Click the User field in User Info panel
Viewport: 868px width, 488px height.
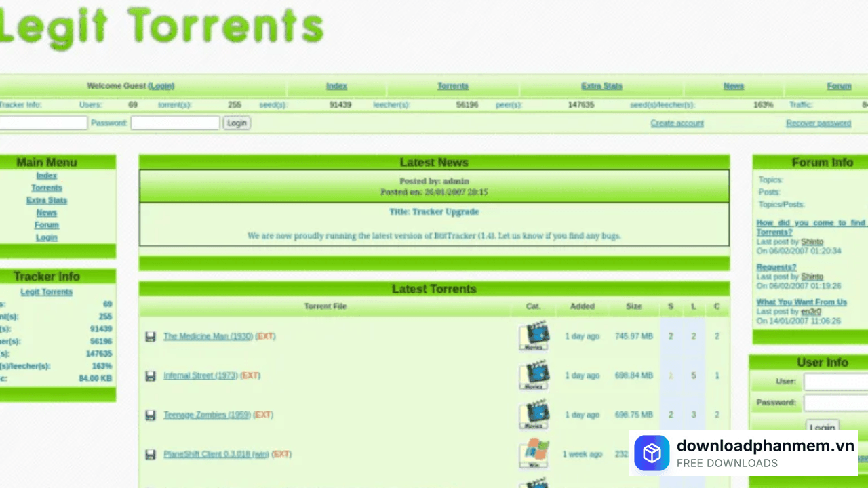coord(835,382)
